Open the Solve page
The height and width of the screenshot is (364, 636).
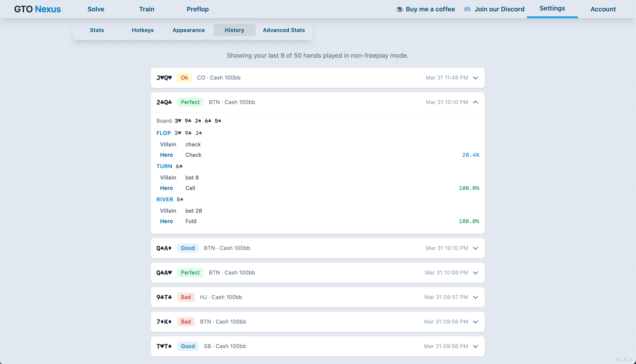tap(96, 9)
